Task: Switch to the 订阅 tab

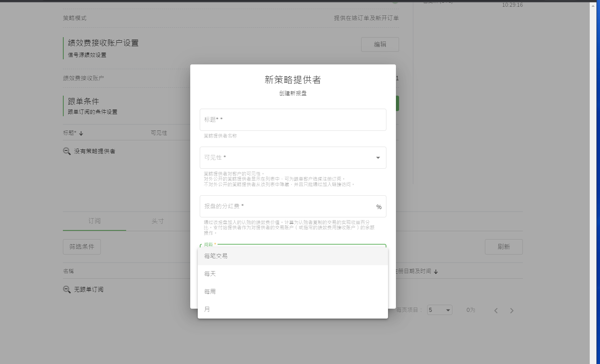Action: pyautogui.click(x=95, y=221)
